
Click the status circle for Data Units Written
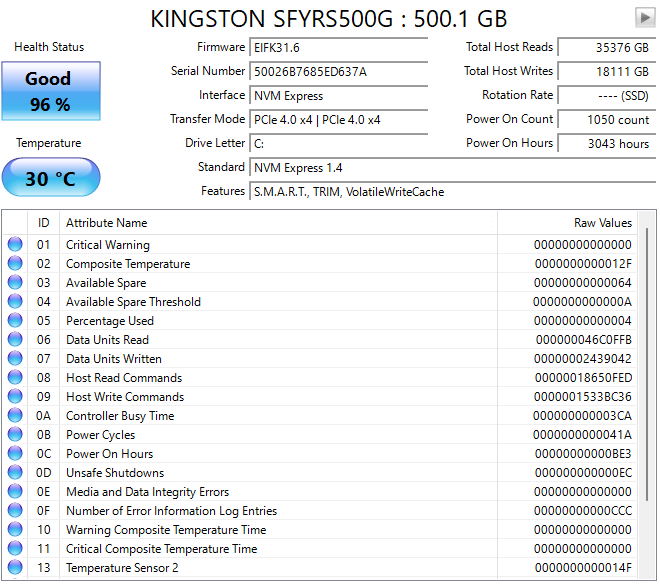click(x=15, y=359)
